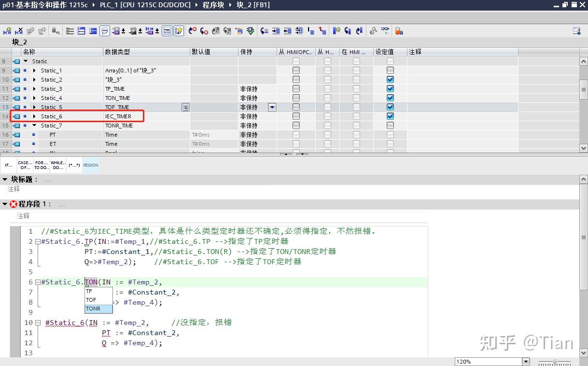Select the Insert row icon
The width and height of the screenshot is (588, 366).
(x=7, y=30)
